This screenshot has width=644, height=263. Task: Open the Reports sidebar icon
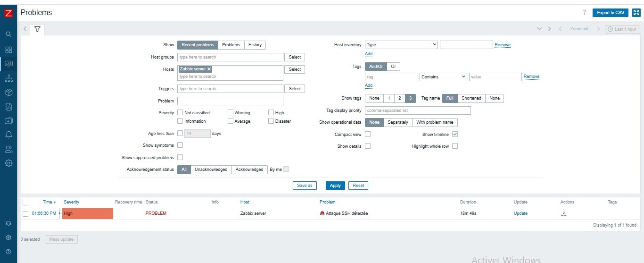click(8, 107)
